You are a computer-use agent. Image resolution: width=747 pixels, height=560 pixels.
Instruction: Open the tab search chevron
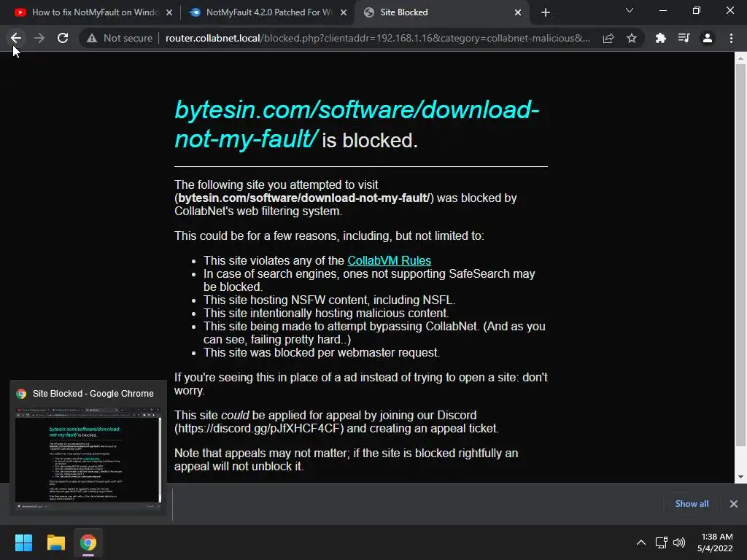[x=630, y=10]
